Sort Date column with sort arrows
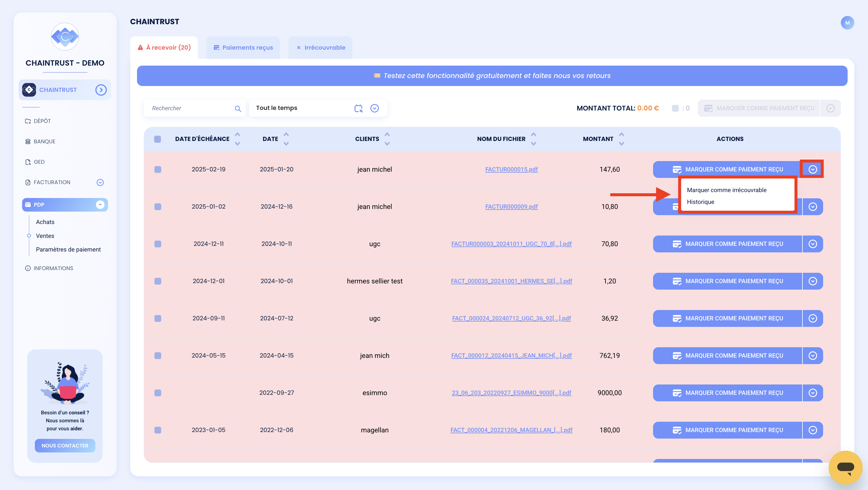This screenshot has width=868, height=490. tap(286, 139)
